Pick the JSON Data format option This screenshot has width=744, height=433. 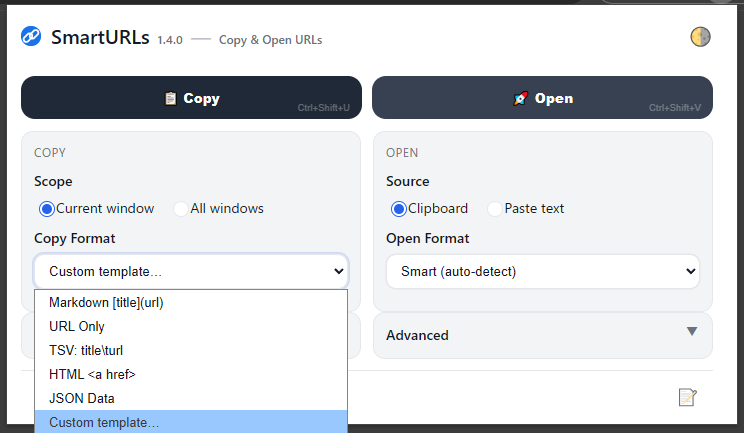point(191,398)
